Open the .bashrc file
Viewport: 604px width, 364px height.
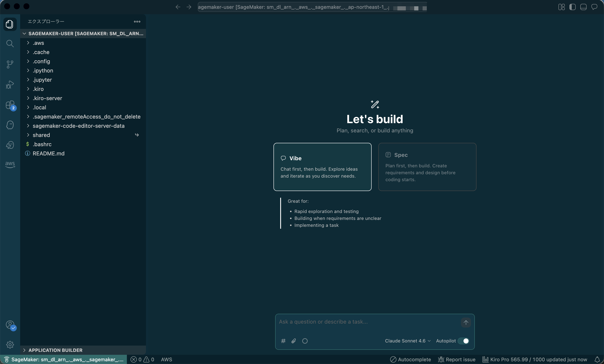point(83,144)
